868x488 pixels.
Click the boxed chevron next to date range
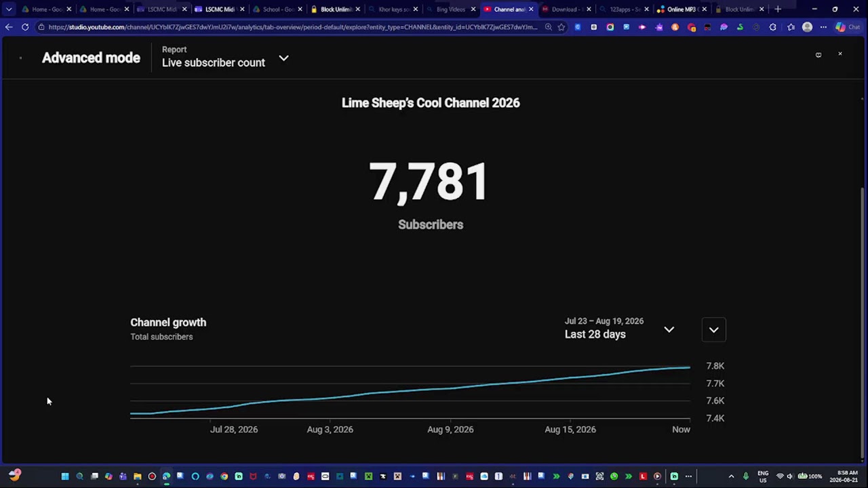pyautogui.click(x=713, y=330)
